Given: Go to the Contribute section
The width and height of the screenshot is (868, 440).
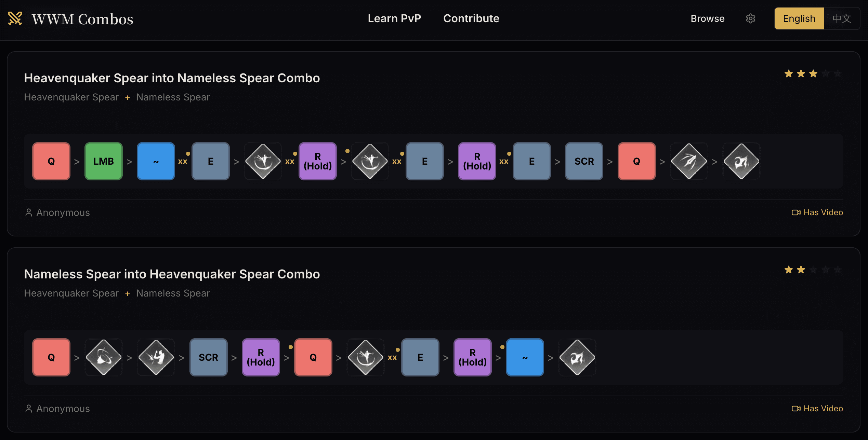Looking at the screenshot, I should 471,18.
